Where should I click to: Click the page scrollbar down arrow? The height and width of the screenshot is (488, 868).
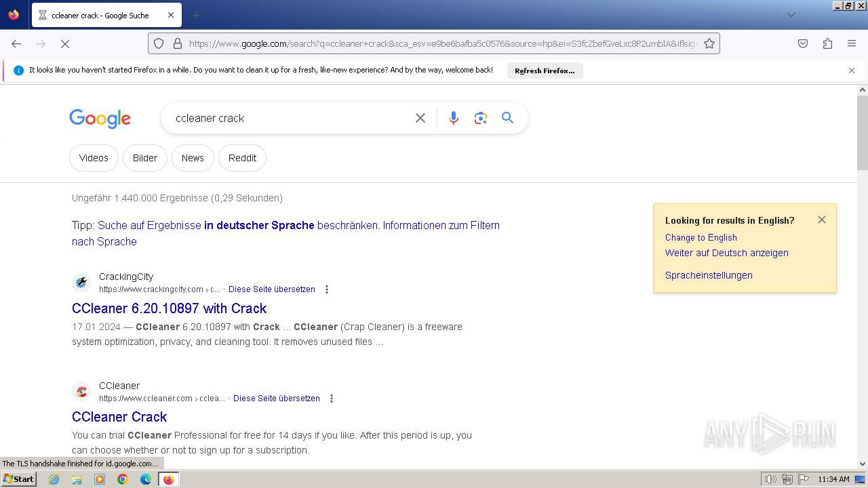[x=863, y=464]
